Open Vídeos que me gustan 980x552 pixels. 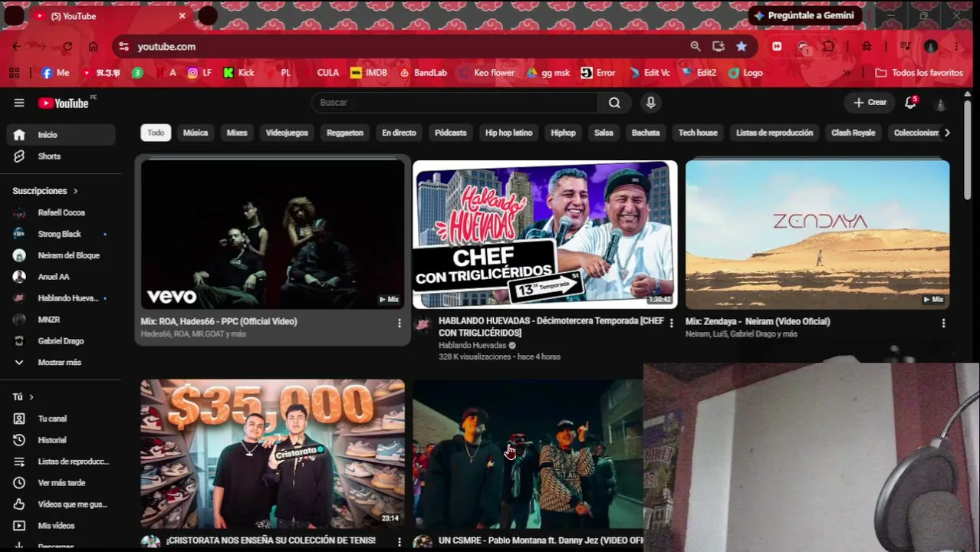[x=61, y=504]
